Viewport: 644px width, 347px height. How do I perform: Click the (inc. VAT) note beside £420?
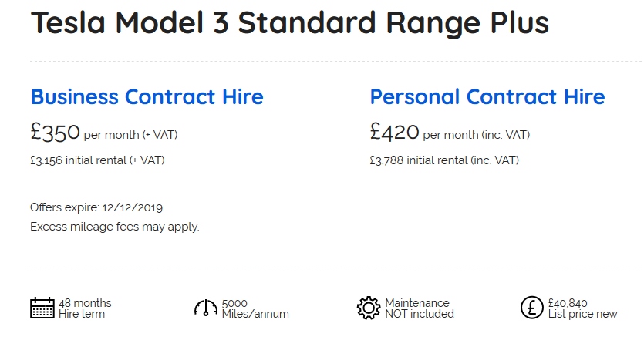[505, 135]
